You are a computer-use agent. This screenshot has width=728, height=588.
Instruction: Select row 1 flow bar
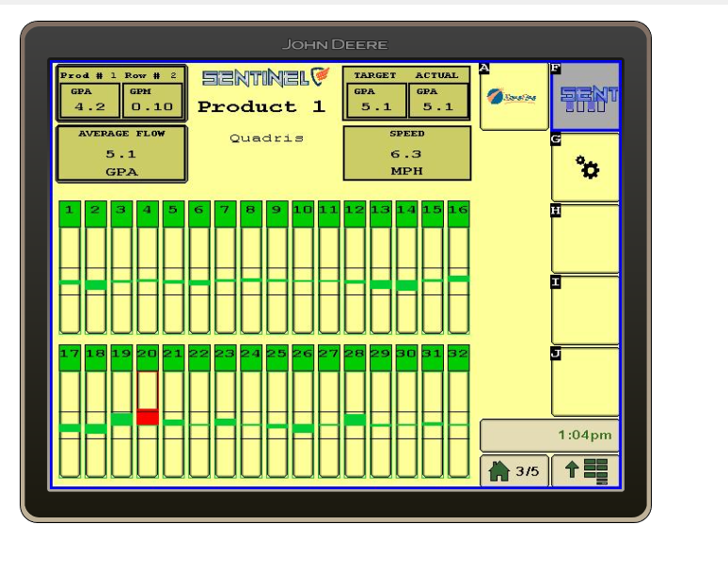(x=70, y=280)
